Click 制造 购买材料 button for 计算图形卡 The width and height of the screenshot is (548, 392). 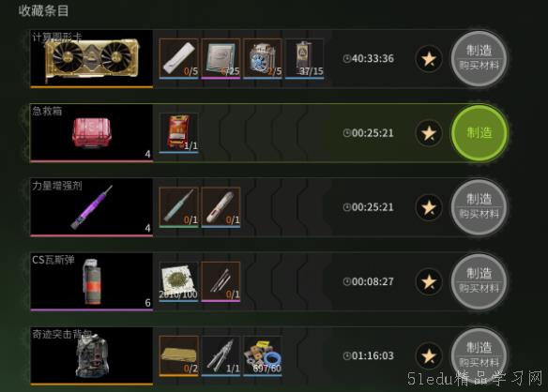[x=479, y=58]
